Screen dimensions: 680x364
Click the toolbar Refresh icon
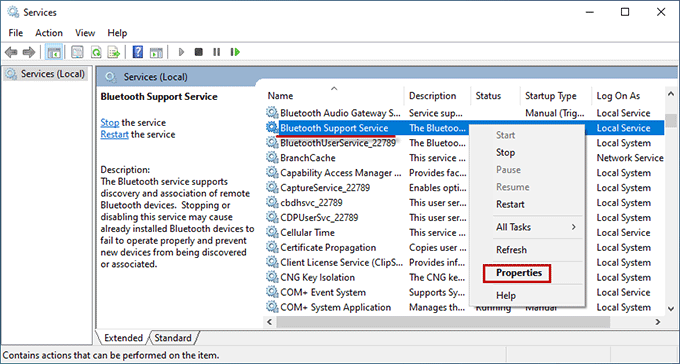pyautogui.click(x=96, y=52)
